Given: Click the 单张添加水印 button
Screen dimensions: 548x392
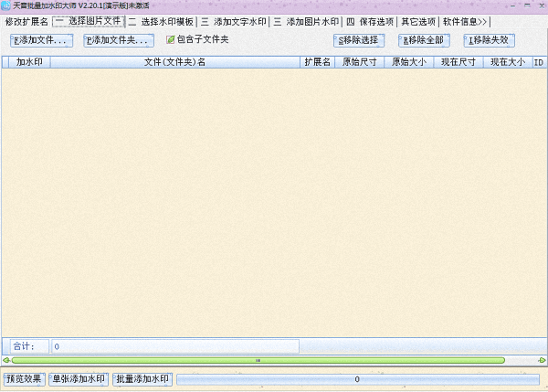Looking at the screenshot, I should pyautogui.click(x=79, y=379).
